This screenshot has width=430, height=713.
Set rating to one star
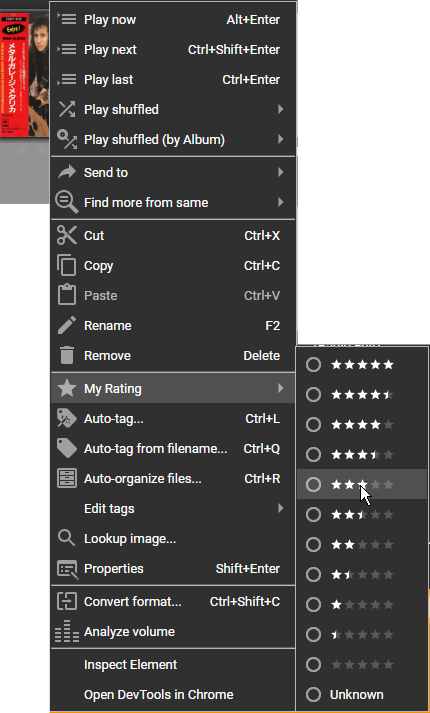click(x=362, y=605)
